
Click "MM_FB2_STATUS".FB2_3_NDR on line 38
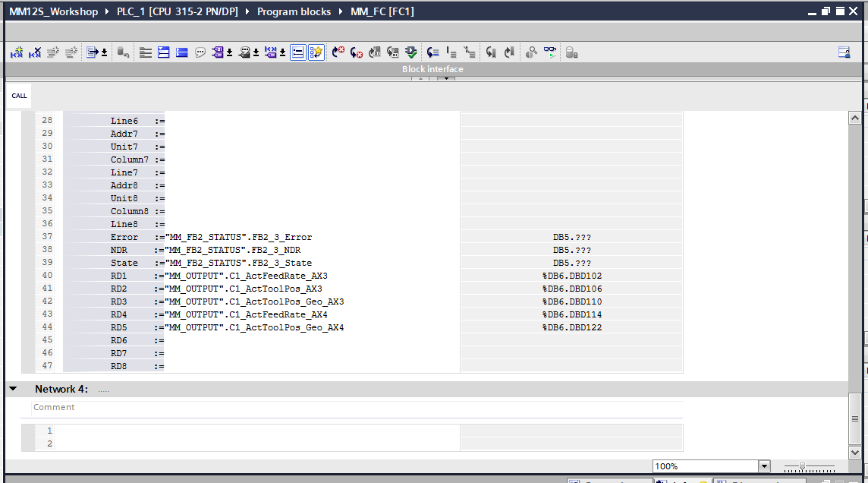point(233,250)
